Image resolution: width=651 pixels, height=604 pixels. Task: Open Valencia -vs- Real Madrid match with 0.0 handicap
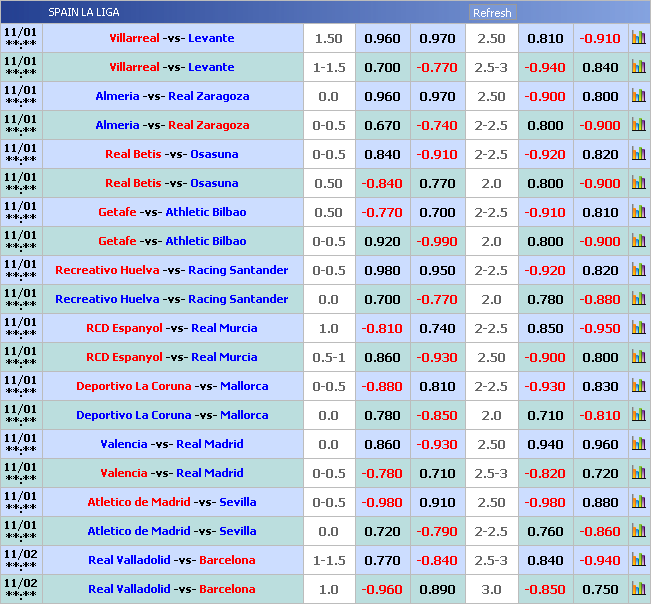click(x=172, y=444)
